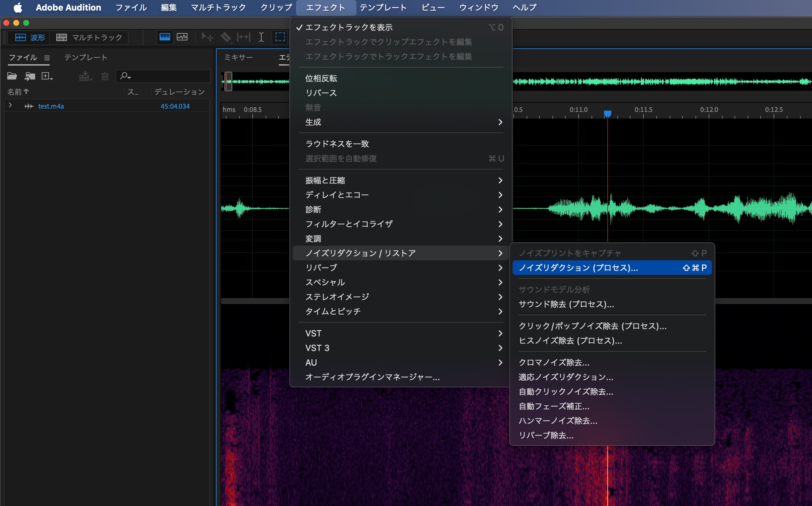The width and height of the screenshot is (812, 506).
Task: Select the Marquee Selection tool
Action: [x=280, y=37]
